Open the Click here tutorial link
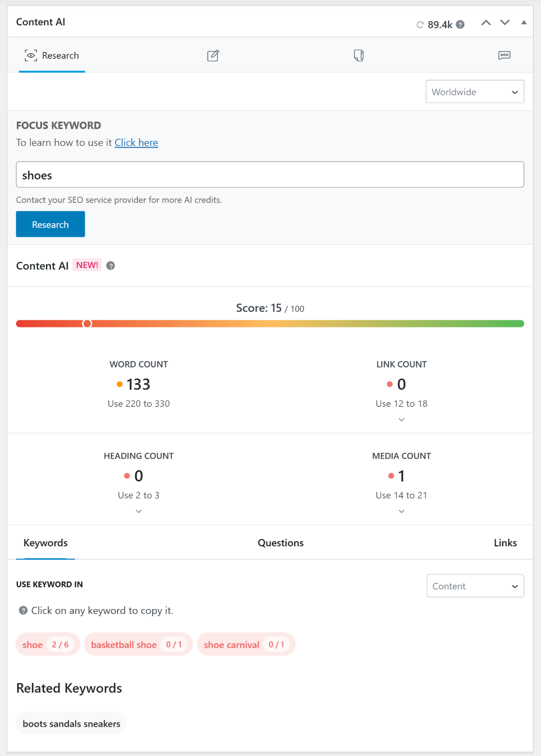The width and height of the screenshot is (541, 756). point(136,142)
